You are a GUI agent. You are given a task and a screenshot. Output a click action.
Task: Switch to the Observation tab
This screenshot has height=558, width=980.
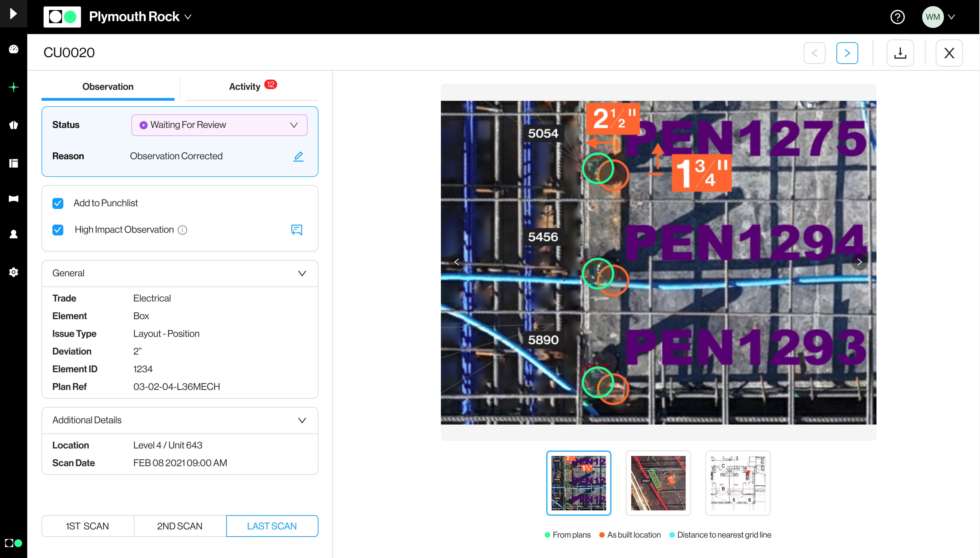[108, 87]
